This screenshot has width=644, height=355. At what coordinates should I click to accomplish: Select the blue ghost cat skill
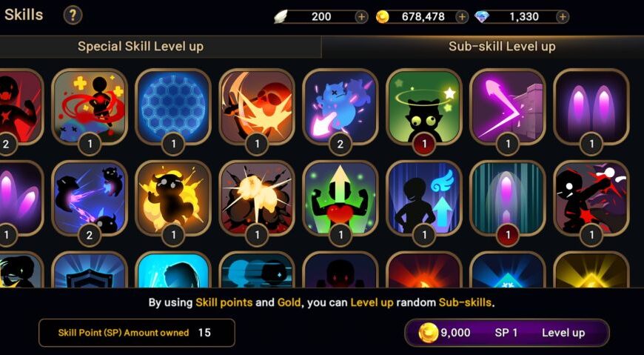pos(341,107)
